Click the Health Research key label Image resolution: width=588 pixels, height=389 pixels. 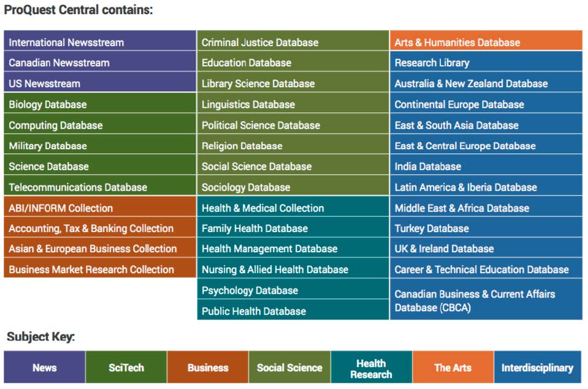(371, 369)
